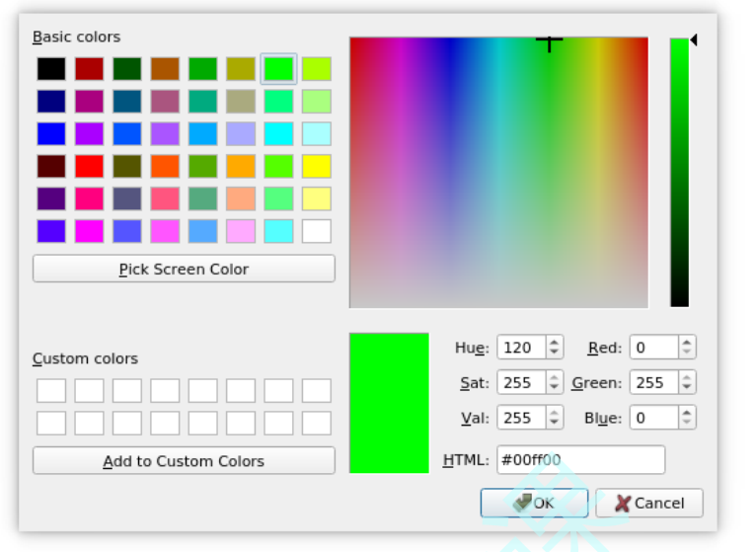This screenshot has height=552, width=756.
Task: Select the navy swatch starting the second row
Action: coord(51,102)
